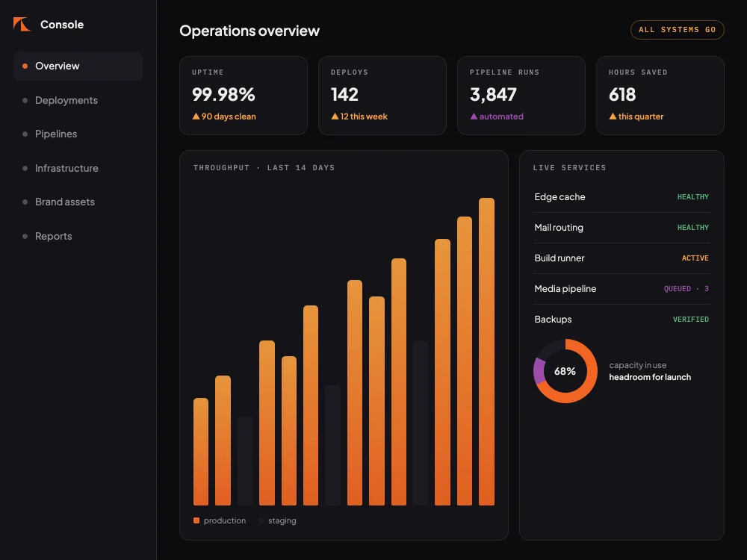
Task: Click the headroom for launch text
Action: pyautogui.click(x=650, y=377)
